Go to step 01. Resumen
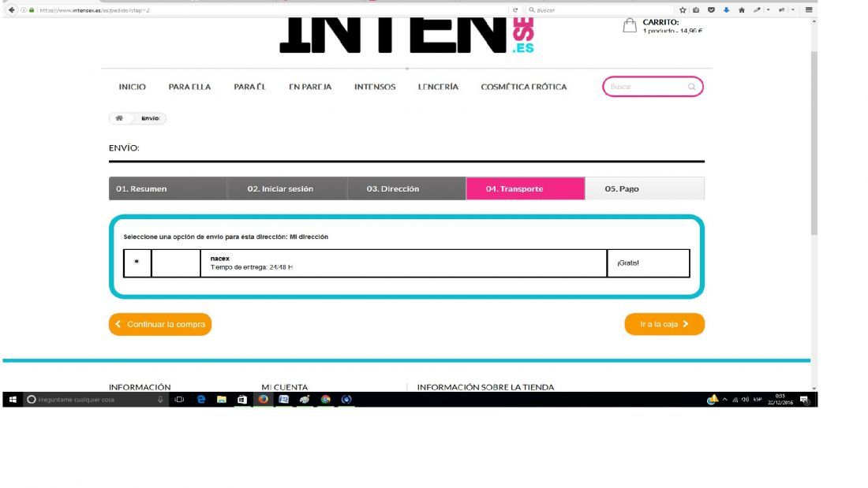 (168, 188)
